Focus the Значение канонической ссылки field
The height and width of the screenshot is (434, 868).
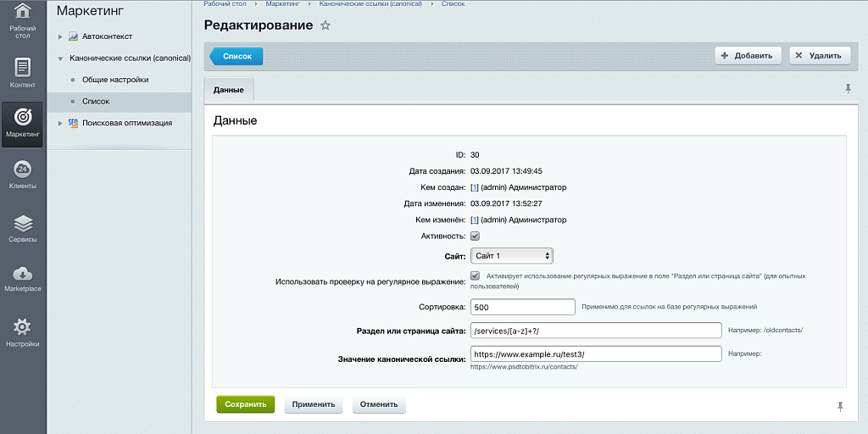596,353
